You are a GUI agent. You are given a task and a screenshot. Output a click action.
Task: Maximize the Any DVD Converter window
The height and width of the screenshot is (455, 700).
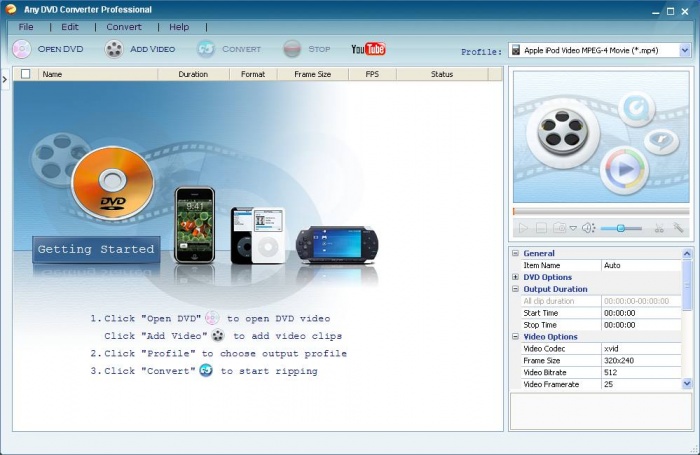tap(671, 12)
